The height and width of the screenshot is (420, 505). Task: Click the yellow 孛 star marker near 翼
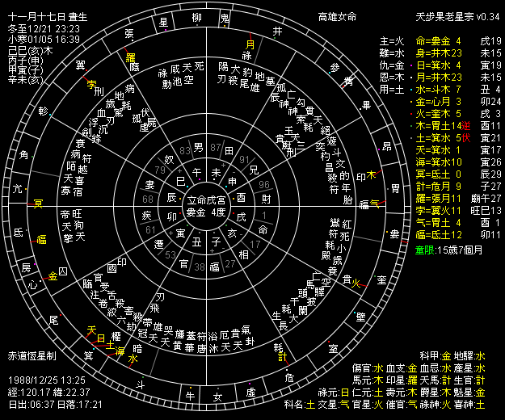[90, 83]
